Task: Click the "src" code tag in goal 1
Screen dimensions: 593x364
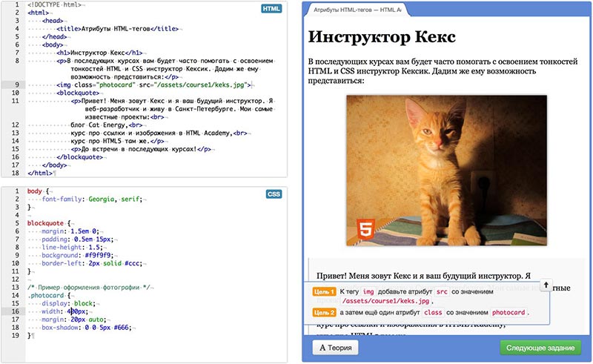Action: click(442, 292)
